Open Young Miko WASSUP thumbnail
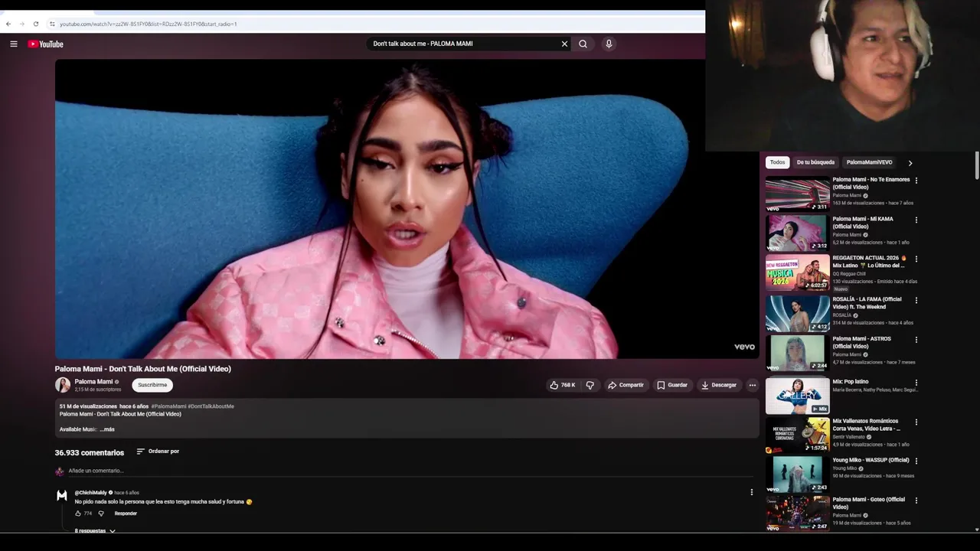This screenshot has width=980, height=551. 798,474
